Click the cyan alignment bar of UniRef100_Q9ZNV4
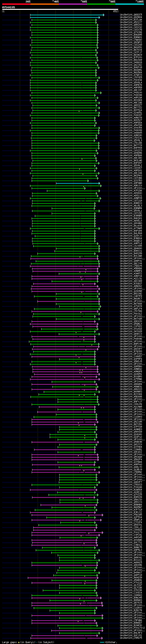Viewport: 146px width, 644px height. pyautogui.click(x=65, y=18)
